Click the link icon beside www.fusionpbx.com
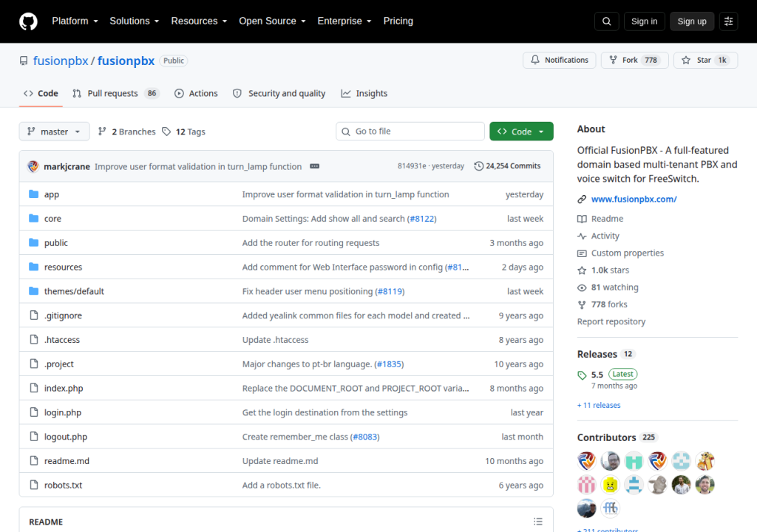The image size is (757, 532). (x=582, y=199)
